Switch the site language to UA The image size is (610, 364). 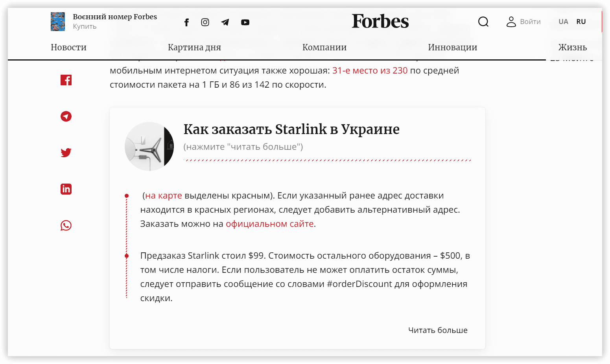point(563,22)
